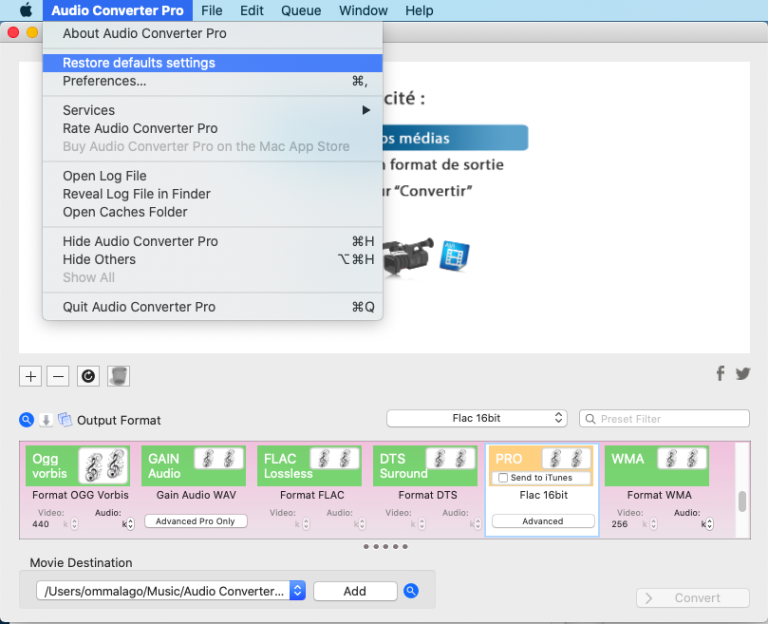The image size is (768, 624).
Task: Click the download arrow icon near Output Format
Action: click(x=46, y=420)
